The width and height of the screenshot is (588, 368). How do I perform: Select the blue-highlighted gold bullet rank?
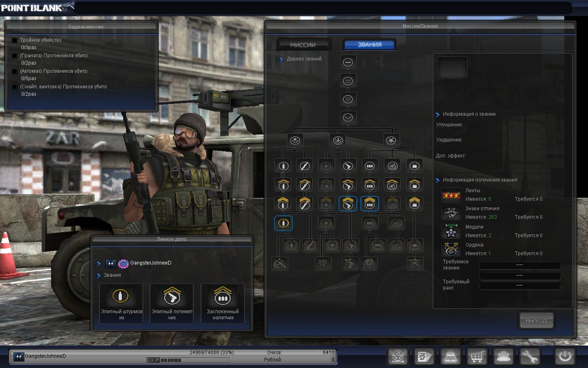(x=283, y=223)
